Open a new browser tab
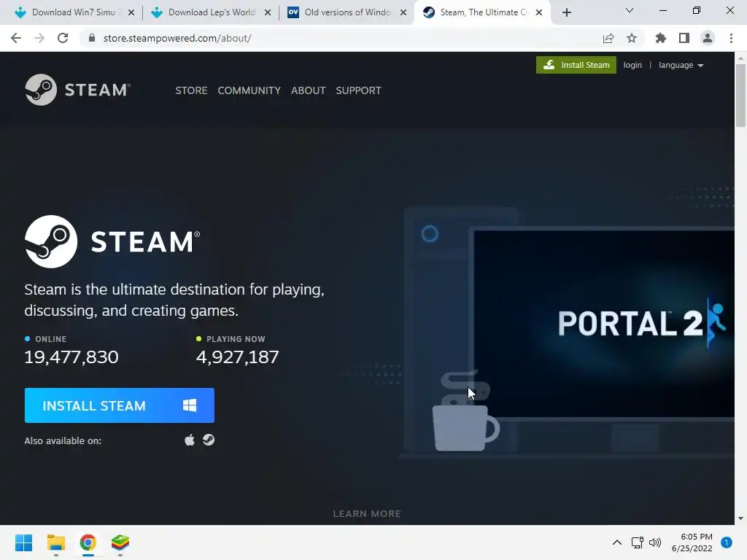Screen dimensions: 747x560 point(566,12)
